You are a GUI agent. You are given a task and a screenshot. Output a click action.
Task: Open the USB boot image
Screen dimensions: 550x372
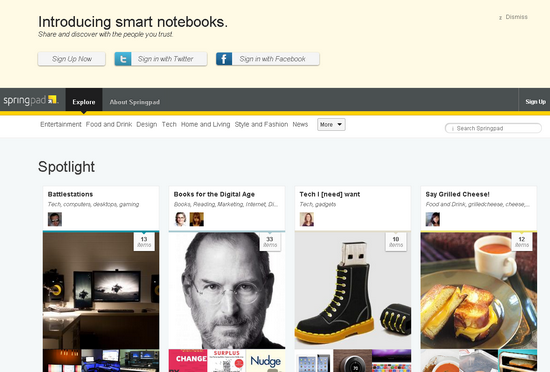(353, 290)
